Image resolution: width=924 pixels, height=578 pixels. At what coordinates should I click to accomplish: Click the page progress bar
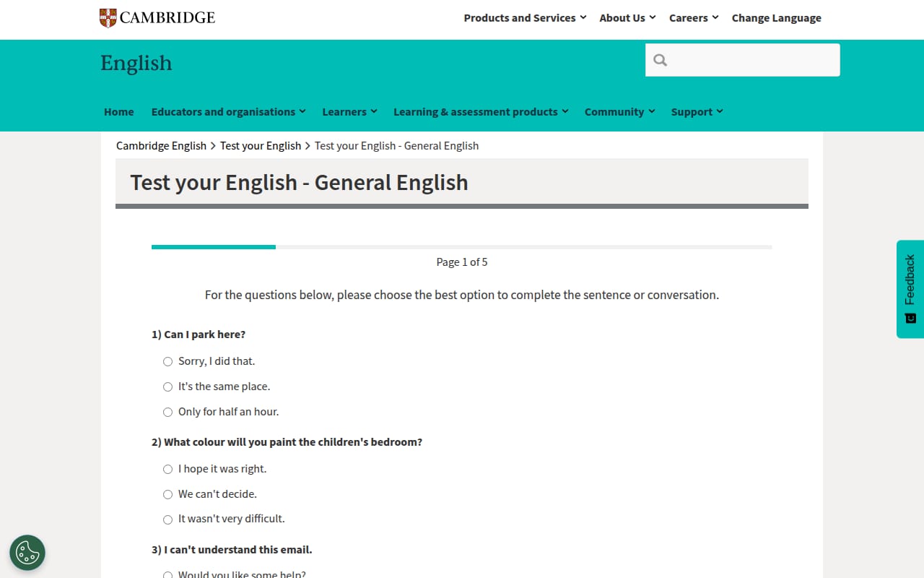(462, 247)
